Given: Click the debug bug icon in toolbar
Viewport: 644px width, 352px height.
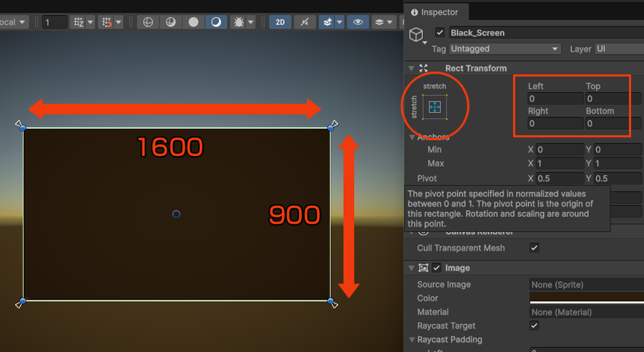Looking at the screenshot, I should pos(238,22).
